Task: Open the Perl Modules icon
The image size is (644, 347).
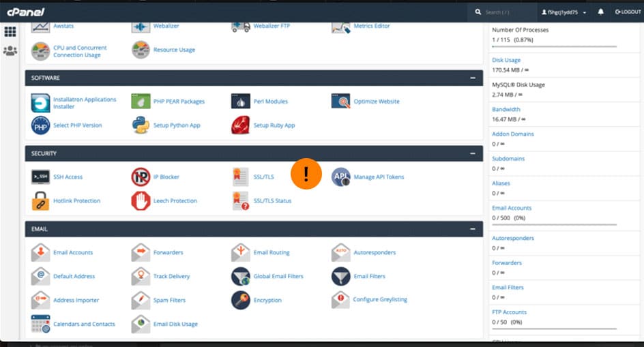Action: (x=241, y=101)
